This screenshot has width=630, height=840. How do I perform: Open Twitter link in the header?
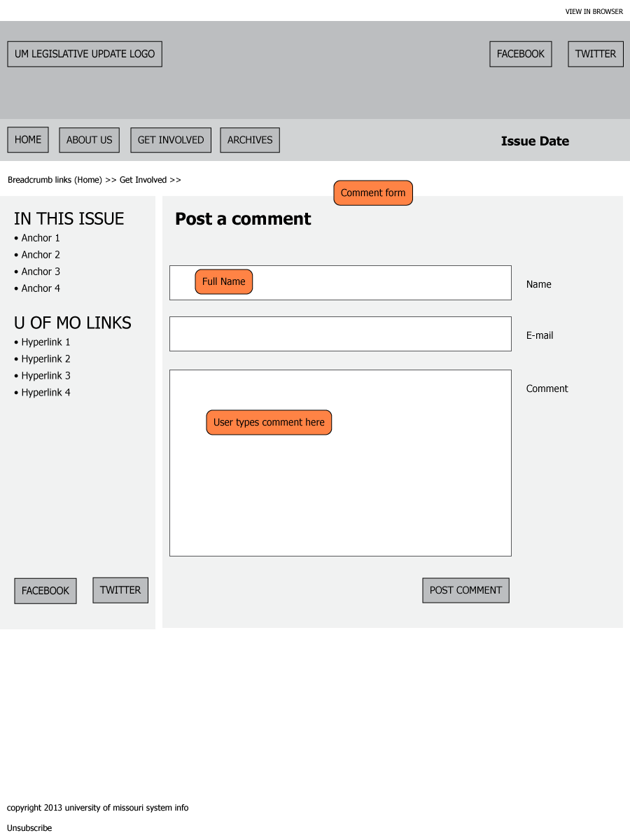pyautogui.click(x=595, y=54)
